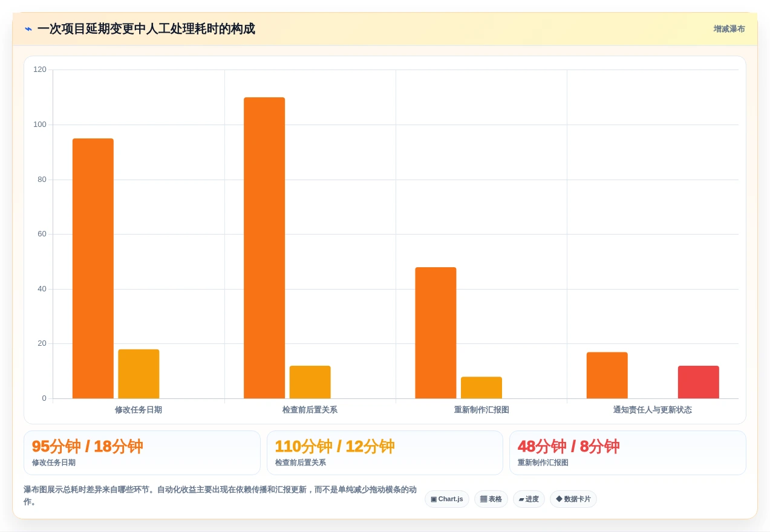Click the 增减瀑布 label in the header
The width and height of the screenshot is (770, 532).
729,29
